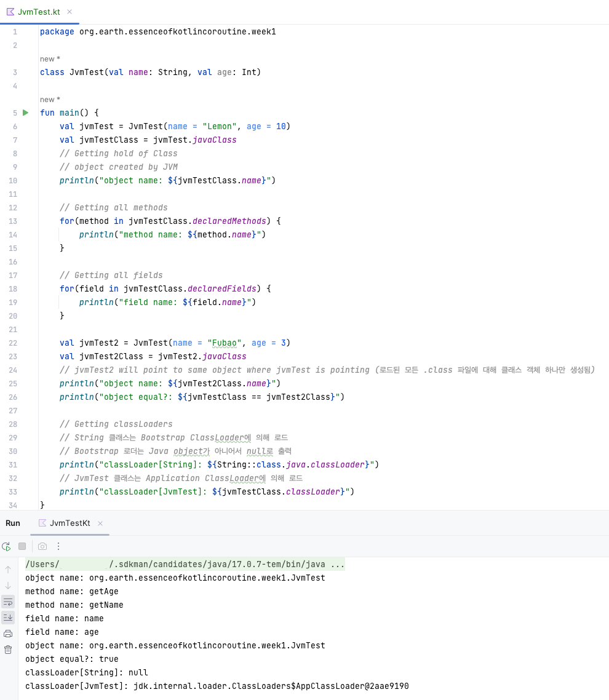Select the JvmTest.kt editor tab

[39, 12]
